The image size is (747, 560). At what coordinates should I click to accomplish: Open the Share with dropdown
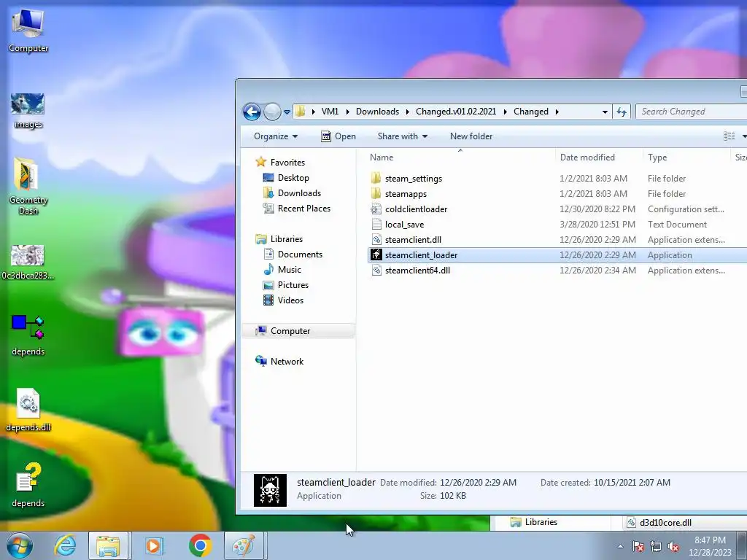(x=403, y=136)
